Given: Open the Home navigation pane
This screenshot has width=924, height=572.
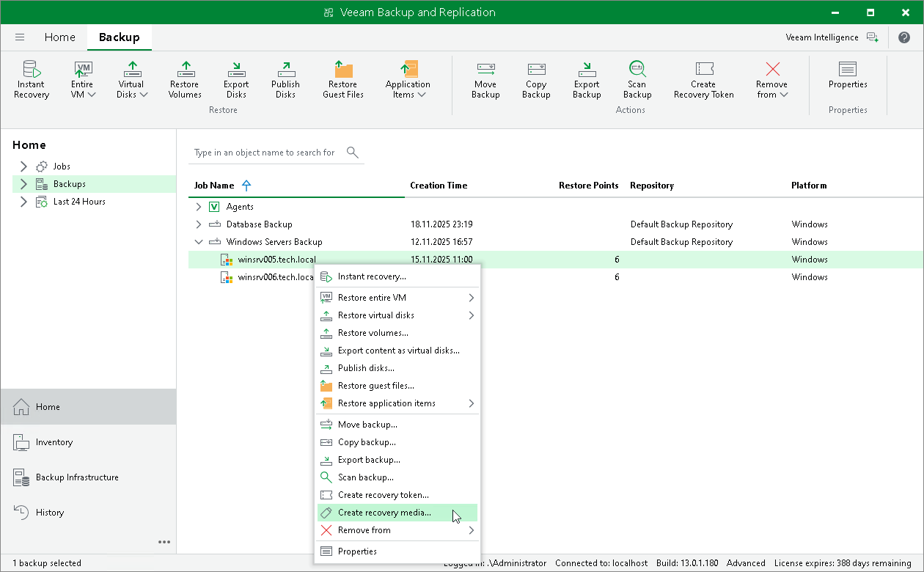Looking at the screenshot, I should coord(88,407).
